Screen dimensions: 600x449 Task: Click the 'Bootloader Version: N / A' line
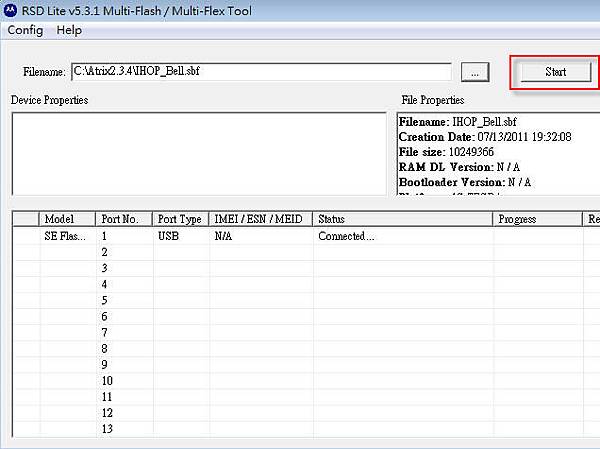point(465,182)
